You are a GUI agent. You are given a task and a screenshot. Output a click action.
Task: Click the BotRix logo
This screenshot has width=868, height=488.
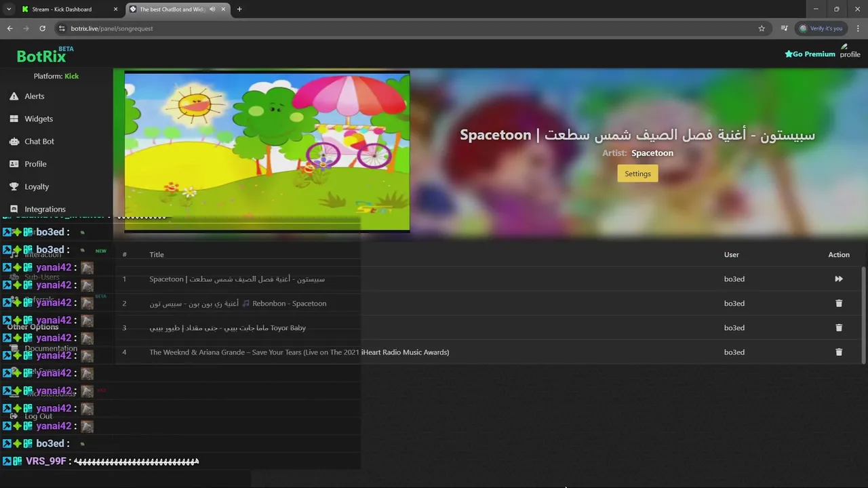pyautogui.click(x=45, y=55)
